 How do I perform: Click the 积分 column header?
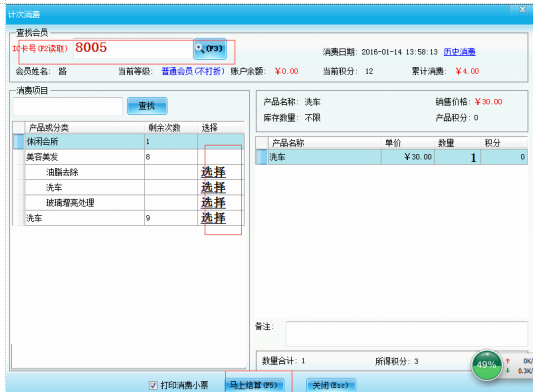tap(504, 143)
